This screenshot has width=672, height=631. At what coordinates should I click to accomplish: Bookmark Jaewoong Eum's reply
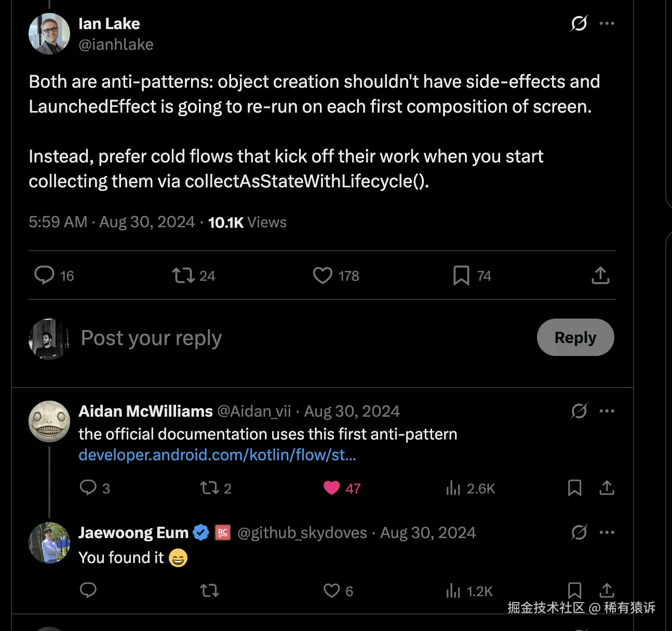[574, 591]
